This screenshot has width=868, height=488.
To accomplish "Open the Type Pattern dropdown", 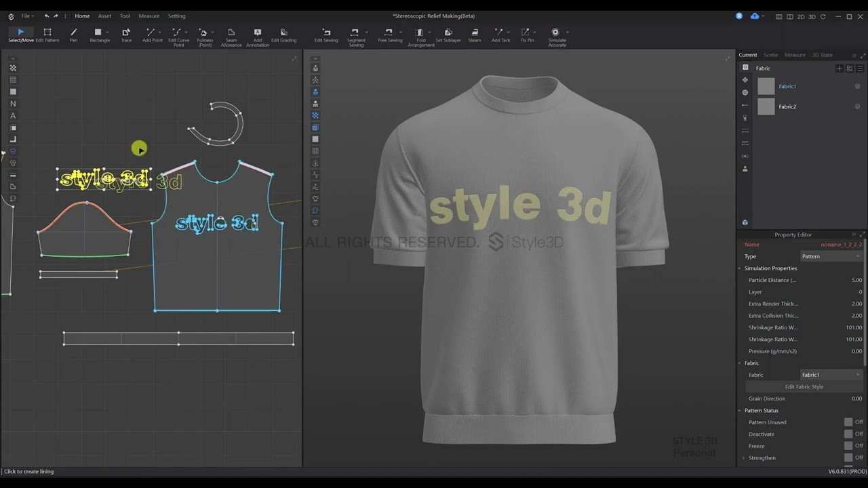I will tap(831, 256).
